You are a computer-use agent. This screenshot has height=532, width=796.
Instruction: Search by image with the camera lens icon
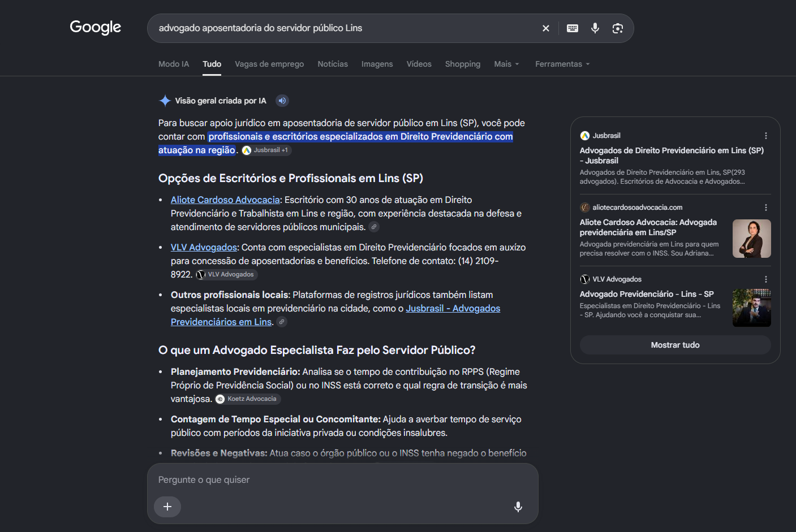coord(618,28)
